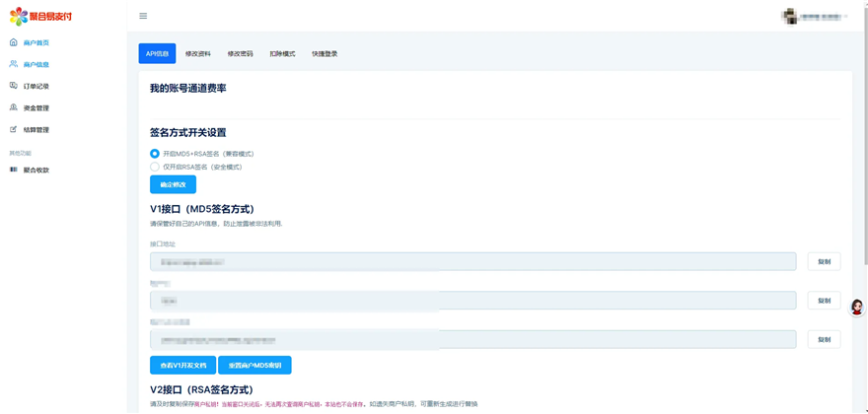Viewport: 868px width, 414px height.
Task: Select 仅开启RSA签名 secure mode
Action: pos(155,168)
